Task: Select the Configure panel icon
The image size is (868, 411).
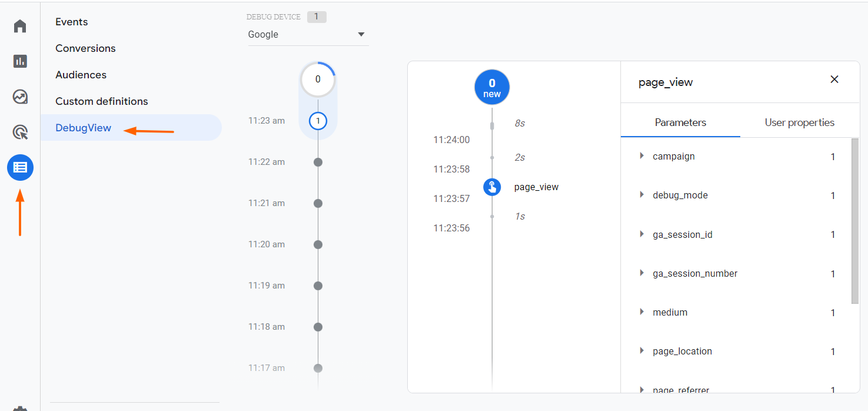Action: [19, 167]
